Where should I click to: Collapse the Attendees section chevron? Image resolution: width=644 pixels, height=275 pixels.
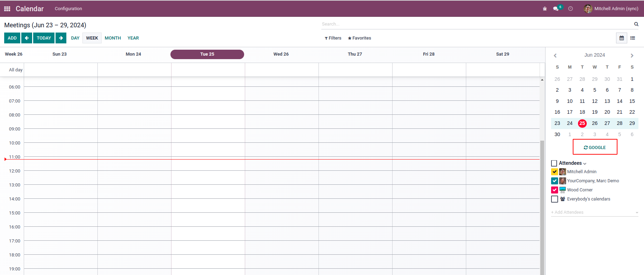(585, 164)
